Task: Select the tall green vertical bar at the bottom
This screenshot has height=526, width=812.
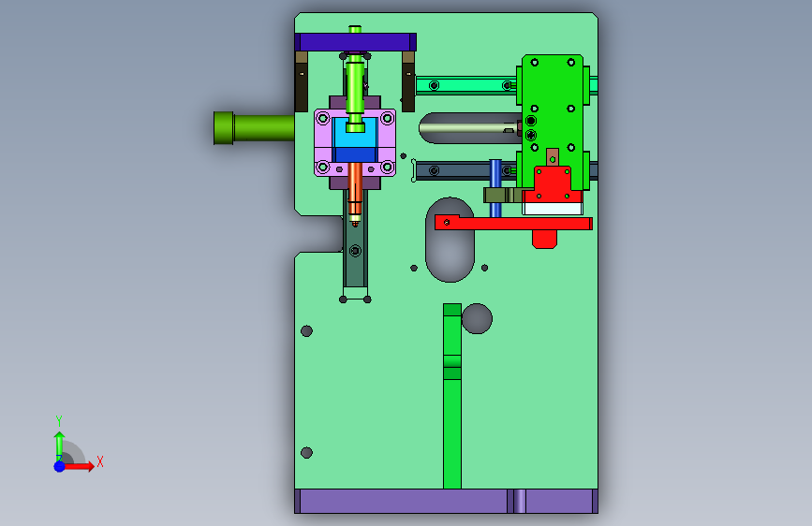Action: tap(452, 396)
